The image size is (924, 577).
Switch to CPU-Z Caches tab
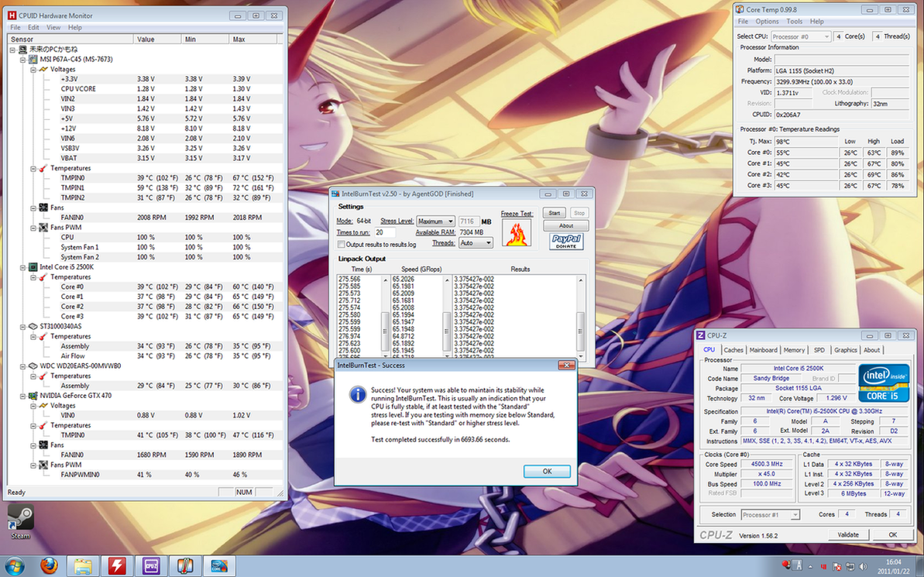(733, 350)
